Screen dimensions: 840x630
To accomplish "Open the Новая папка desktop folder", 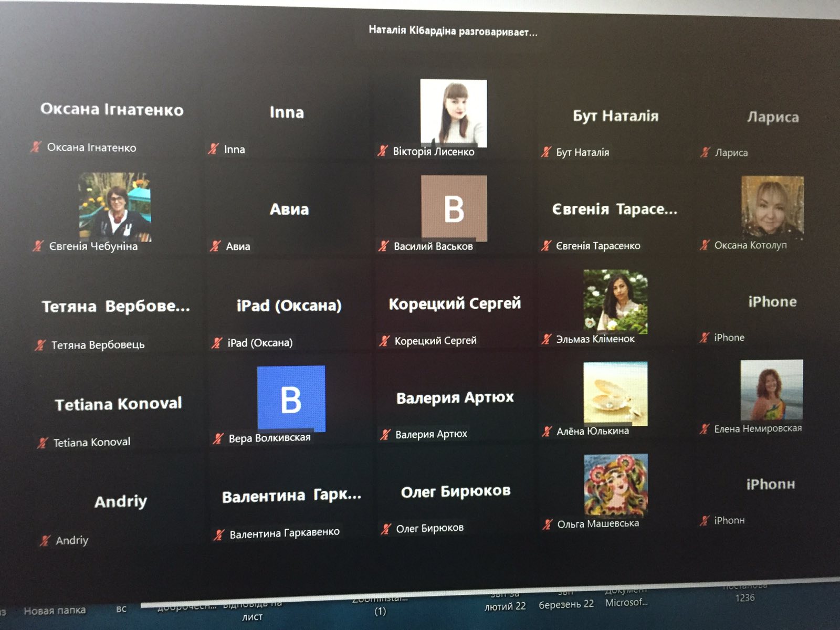I will pyautogui.click(x=55, y=610).
